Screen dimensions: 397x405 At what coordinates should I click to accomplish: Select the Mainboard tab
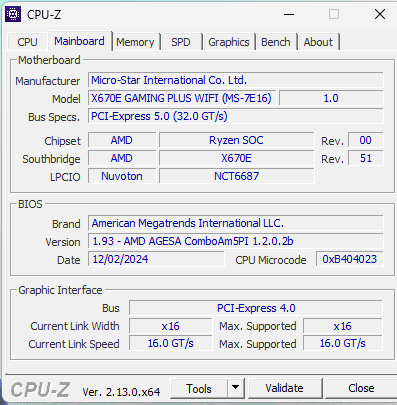click(x=79, y=41)
